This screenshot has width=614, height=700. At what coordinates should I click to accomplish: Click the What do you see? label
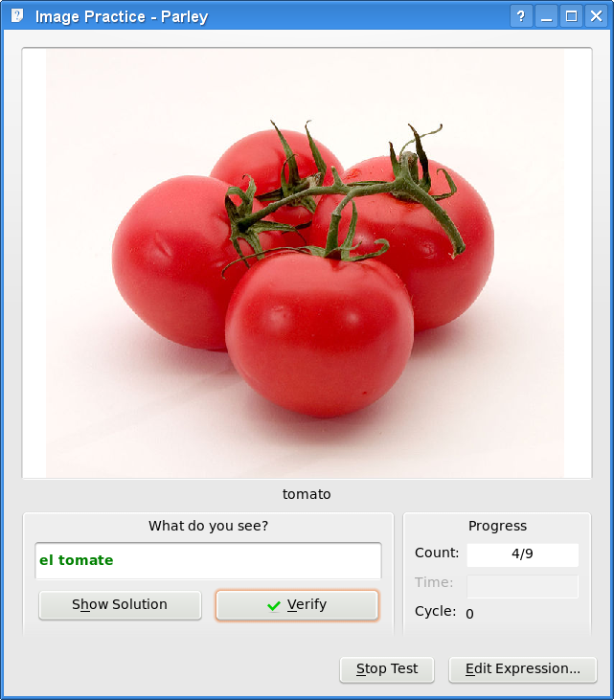[x=209, y=526]
